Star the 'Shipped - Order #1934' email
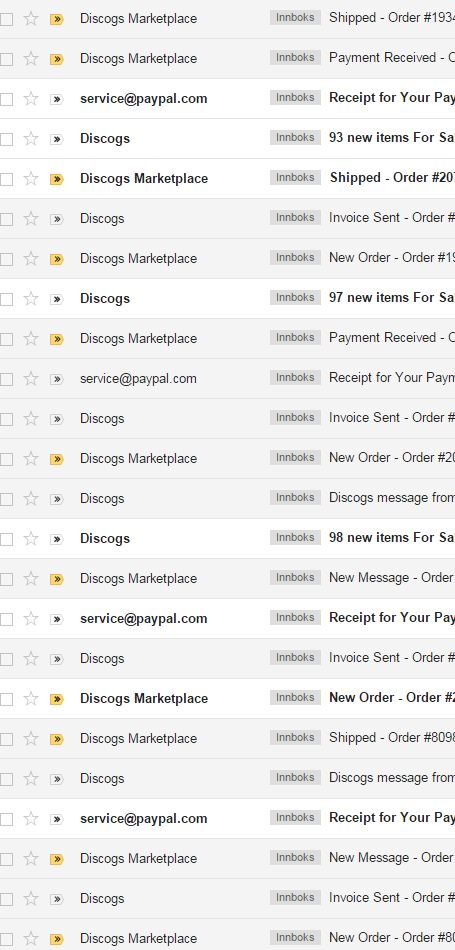455x950 pixels. click(31, 19)
